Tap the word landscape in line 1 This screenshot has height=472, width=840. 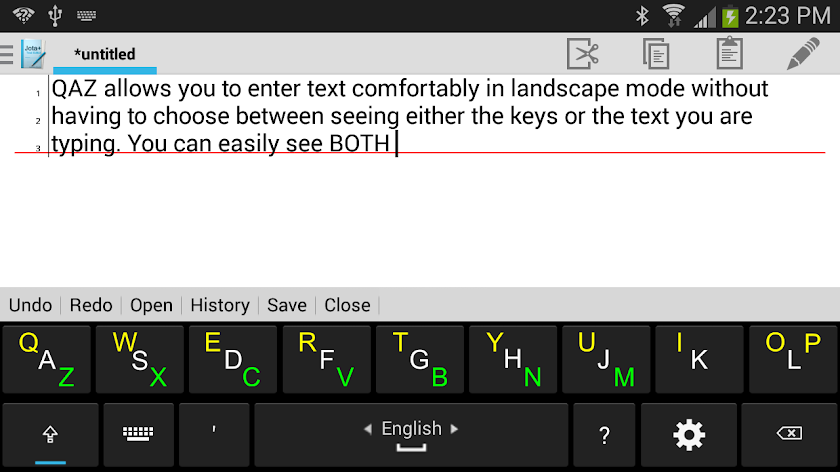pyautogui.click(x=565, y=88)
